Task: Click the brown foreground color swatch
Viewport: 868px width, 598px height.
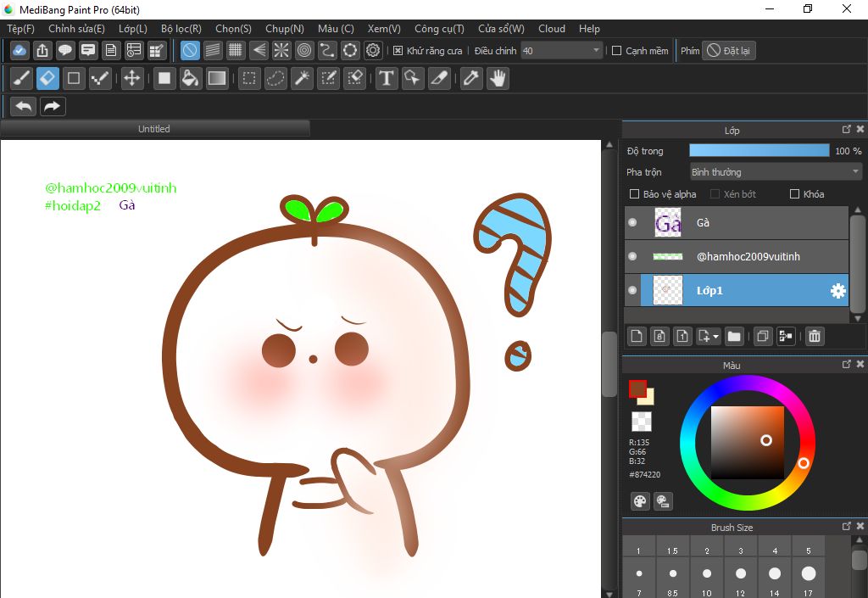Action: point(637,389)
